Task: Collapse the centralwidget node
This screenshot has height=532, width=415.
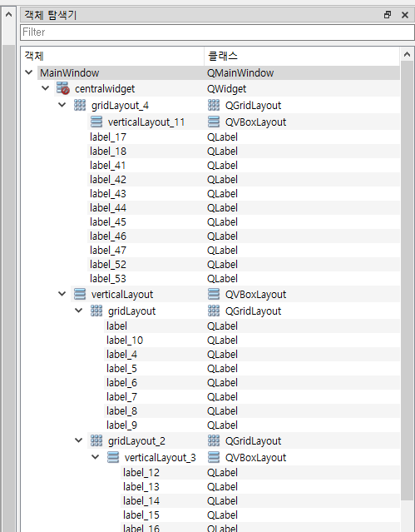Action: [46, 88]
